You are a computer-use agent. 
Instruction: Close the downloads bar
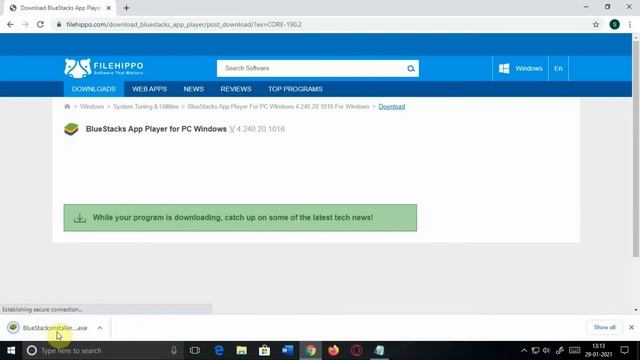[631, 327]
